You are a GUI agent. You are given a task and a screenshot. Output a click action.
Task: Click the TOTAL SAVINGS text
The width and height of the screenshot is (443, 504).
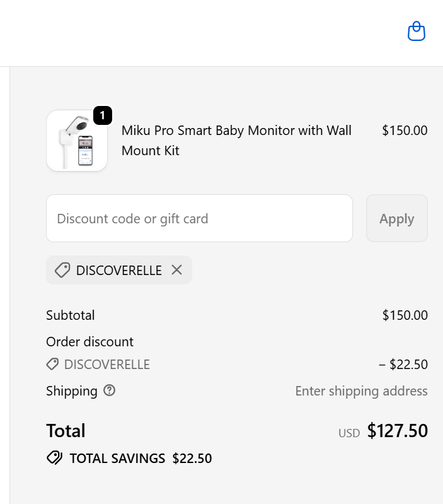click(117, 459)
